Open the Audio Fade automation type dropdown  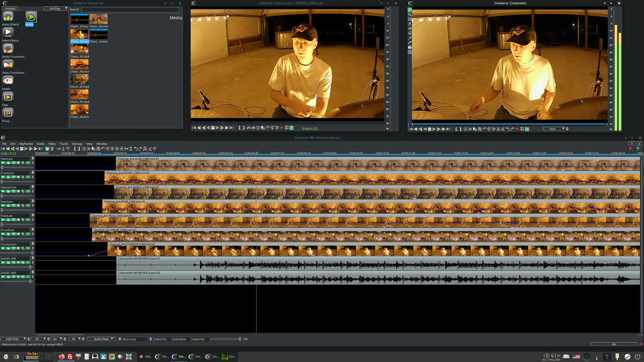click(x=101, y=339)
